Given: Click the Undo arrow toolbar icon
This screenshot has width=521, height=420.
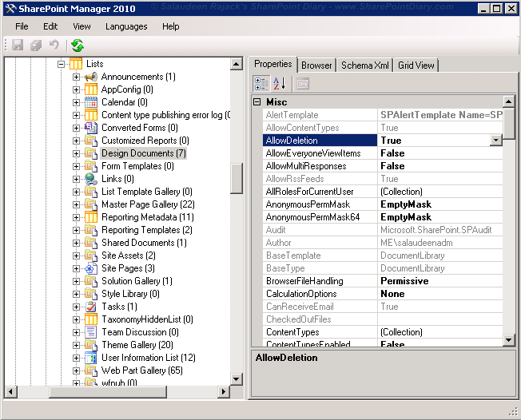Looking at the screenshot, I should click(x=54, y=45).
